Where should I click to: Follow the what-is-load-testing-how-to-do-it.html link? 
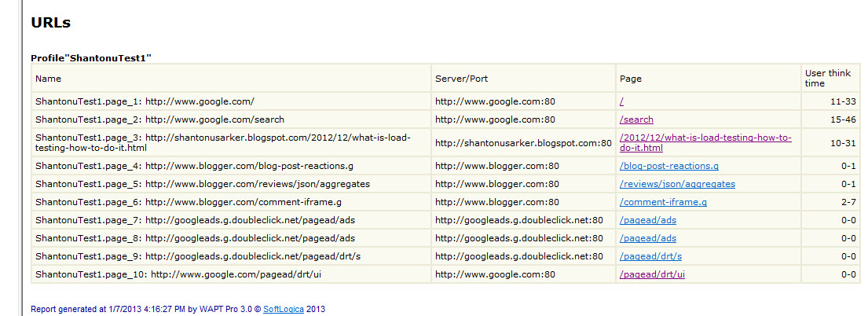pyautogui.click(x=706, y=143)
